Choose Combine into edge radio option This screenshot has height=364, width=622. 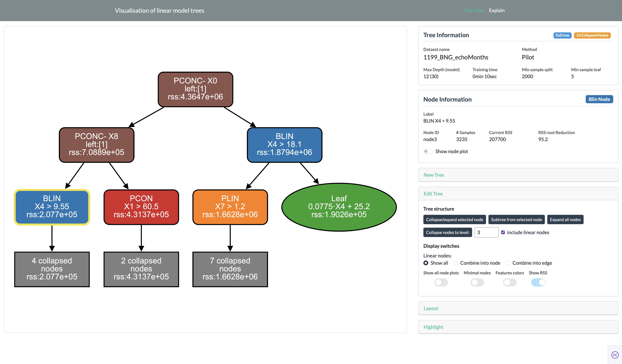point(507,263)
